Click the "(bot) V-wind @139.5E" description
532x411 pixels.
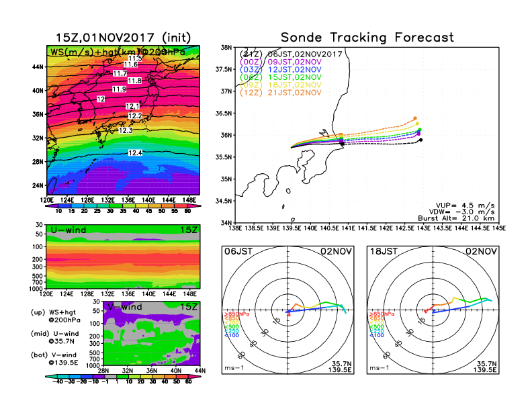54,359
